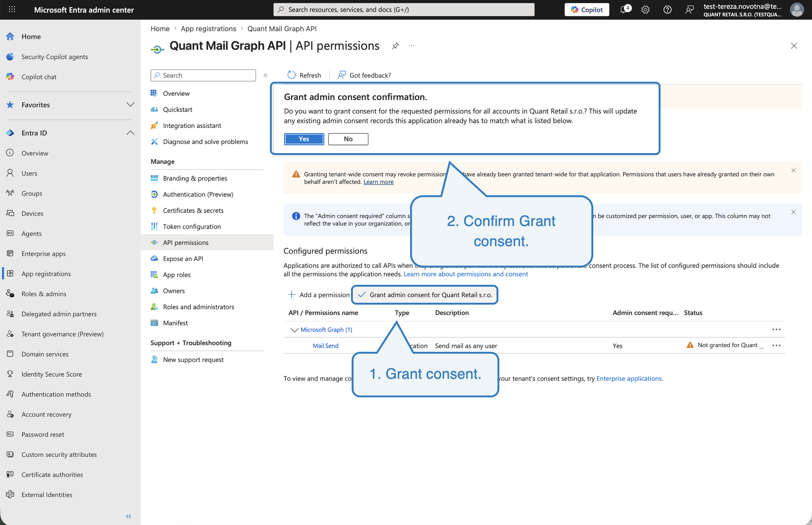This screenshot has height=525, width=812.
Task: Click Grant admin consent for Quant Retail s.r.o.
Action: coord(425,295)
